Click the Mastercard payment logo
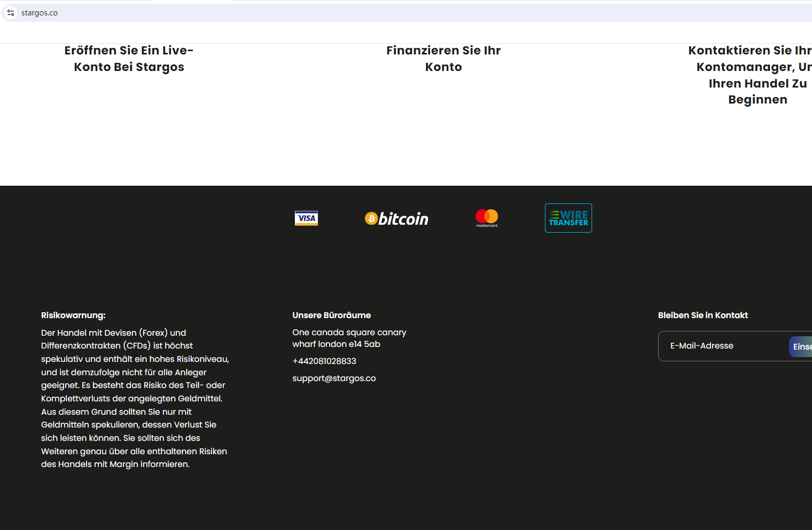This screenshot has width=812, height=530. 487,218
